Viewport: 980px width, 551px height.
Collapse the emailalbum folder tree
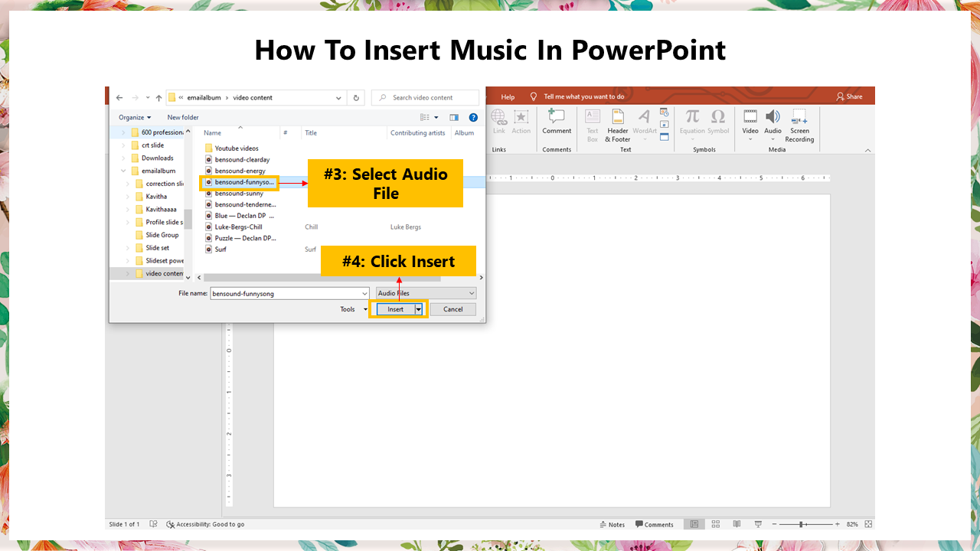pos(124,171)
